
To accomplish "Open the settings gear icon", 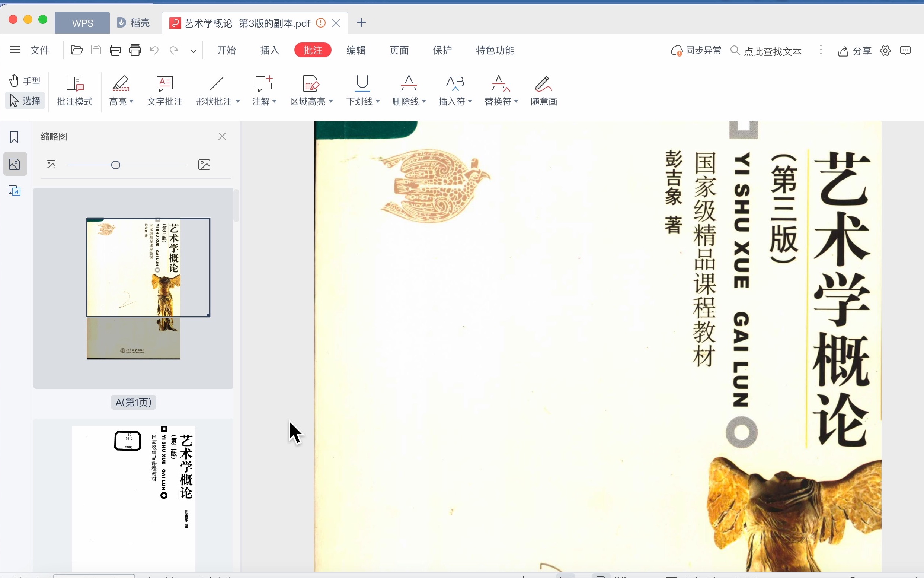I will coord(885,50).
